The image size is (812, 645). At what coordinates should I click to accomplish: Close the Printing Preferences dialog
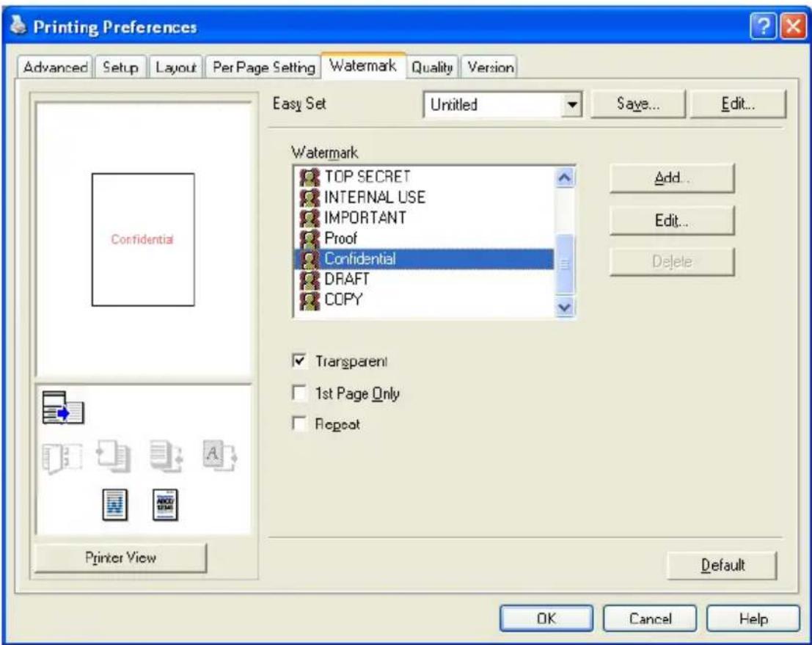tap(794, 26)
